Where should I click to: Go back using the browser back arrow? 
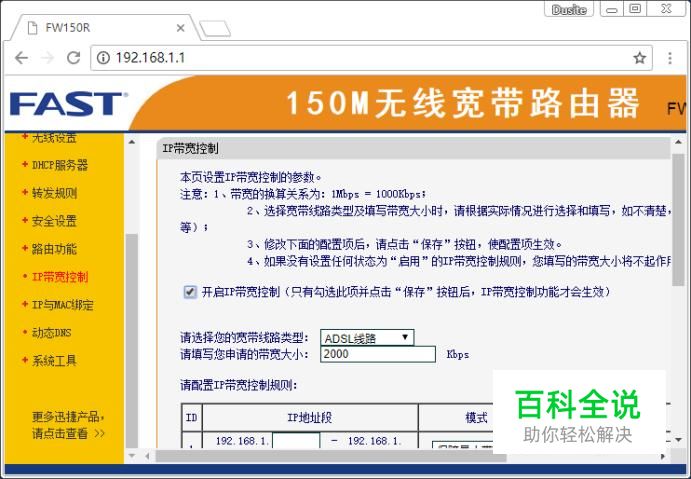click(x=21, y=58)
